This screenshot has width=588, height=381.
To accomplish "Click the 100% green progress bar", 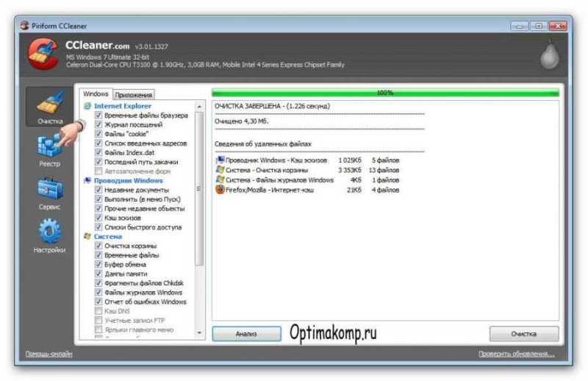I will tap(385, 93).
